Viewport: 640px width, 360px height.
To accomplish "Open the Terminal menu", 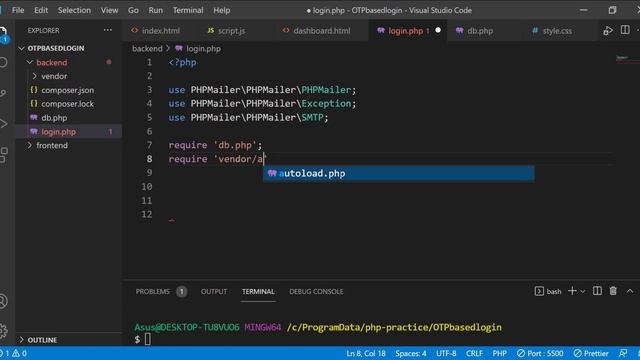I will (188, 10).
